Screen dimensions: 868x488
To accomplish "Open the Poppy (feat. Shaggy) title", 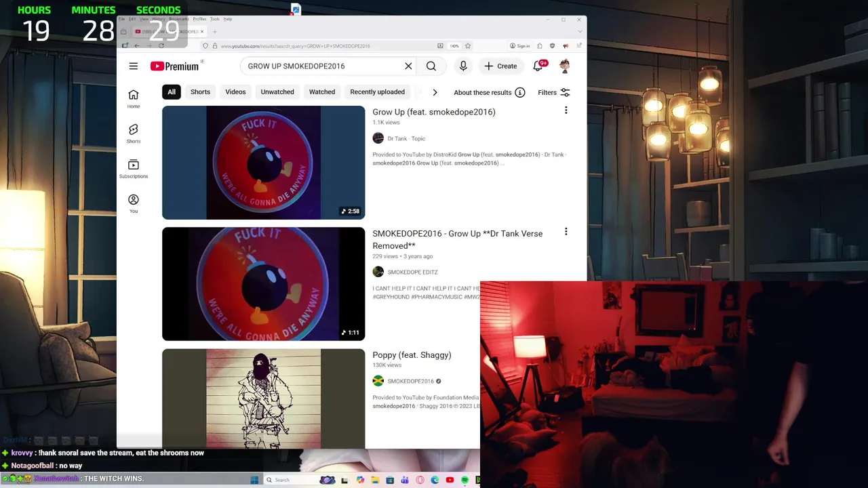I will (412, 355).
